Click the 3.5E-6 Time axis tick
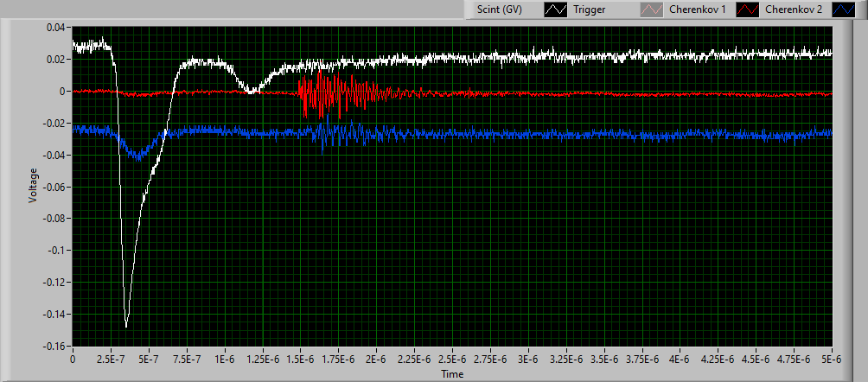Viewport: 868px width, 382px height. pos(604,359)
